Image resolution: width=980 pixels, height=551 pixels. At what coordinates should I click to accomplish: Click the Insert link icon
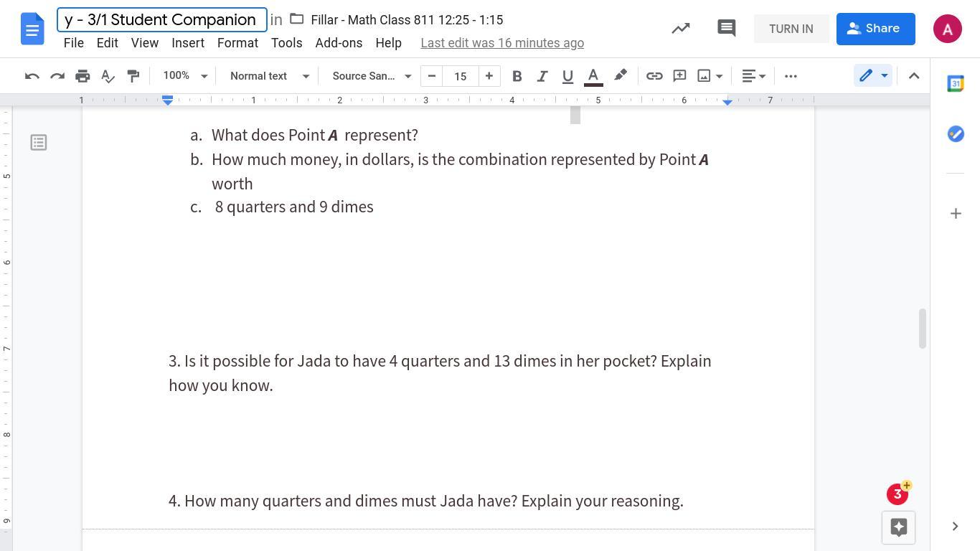(654, 76)
